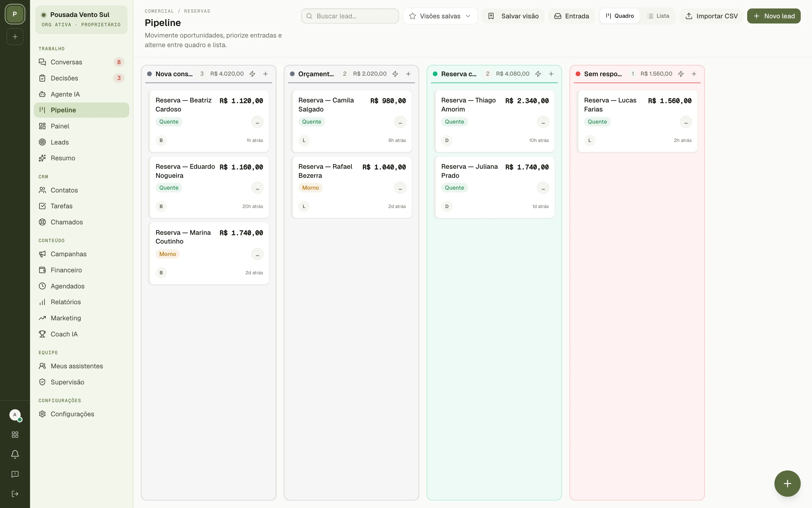Open the feedback message icon
The width and height of the screenshot is (812, 508).
[15, 474]
